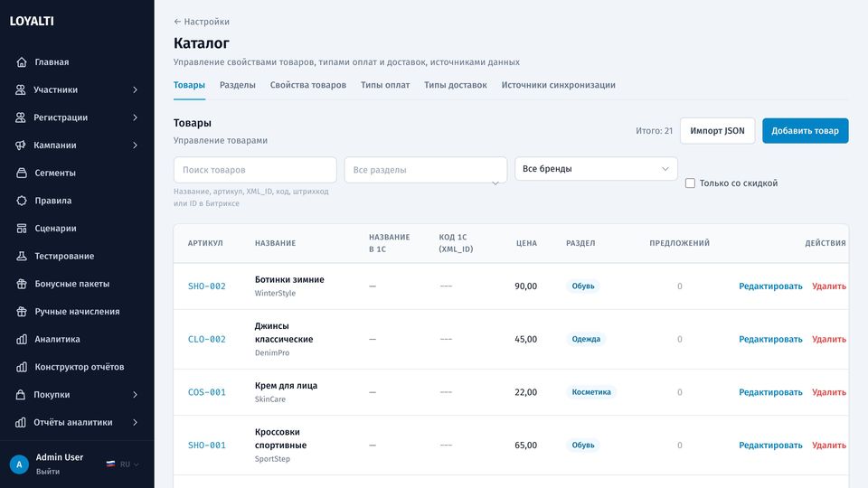The width and height of the screenshot is (868, 488).
Task: Click the LOYALTI logo
Action: 32,21
